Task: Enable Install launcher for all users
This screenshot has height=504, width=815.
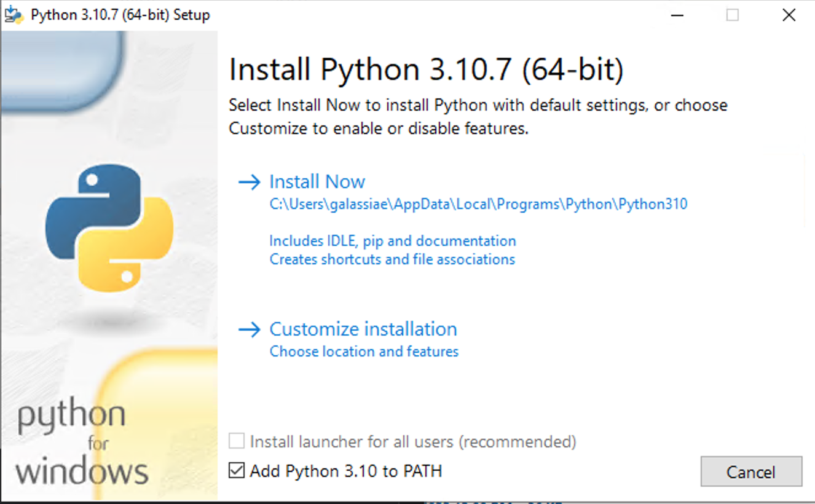Action: [237, 441]
